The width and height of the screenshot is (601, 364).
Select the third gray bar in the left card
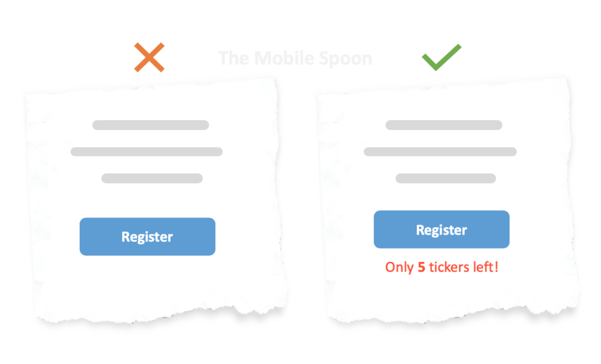pyautogui.click(x=152, y=178)
